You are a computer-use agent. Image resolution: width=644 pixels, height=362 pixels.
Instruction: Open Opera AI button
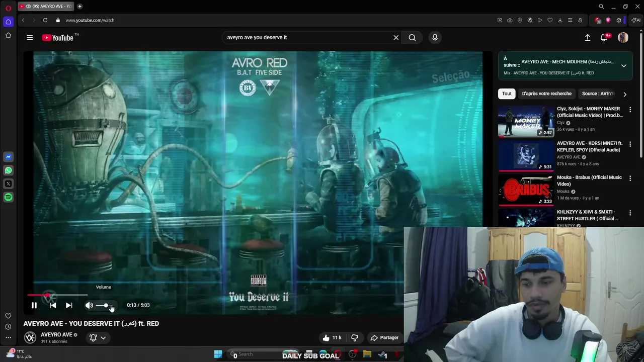pos(636,20)
